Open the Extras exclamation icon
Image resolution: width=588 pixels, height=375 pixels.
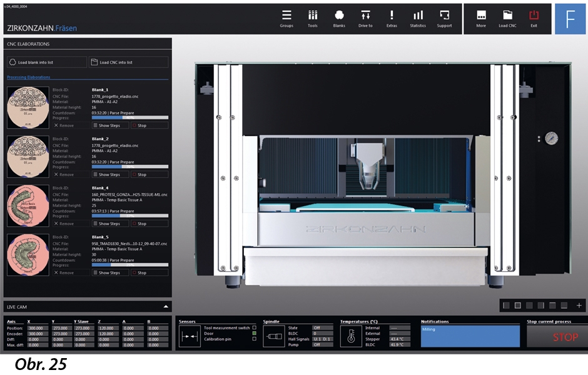[x=392, y=18]
